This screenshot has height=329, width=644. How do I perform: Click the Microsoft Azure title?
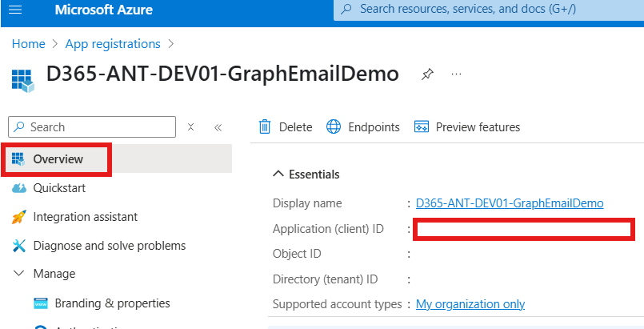(103, 10)
